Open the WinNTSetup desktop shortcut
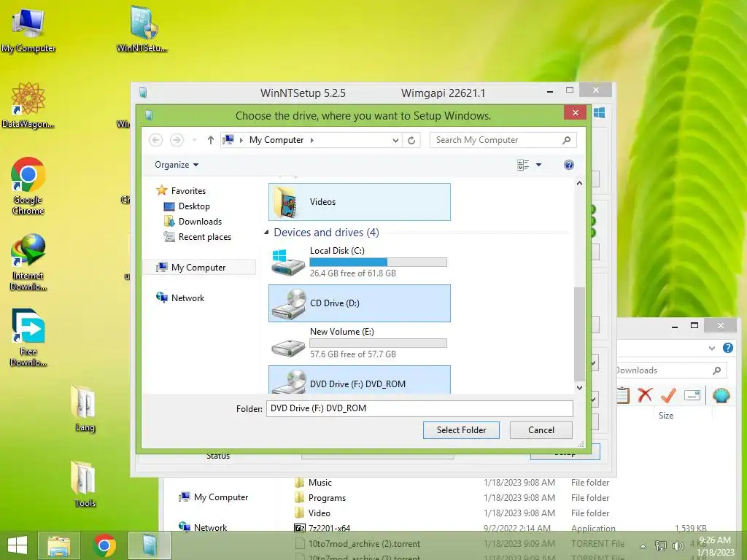 [142, 29]
